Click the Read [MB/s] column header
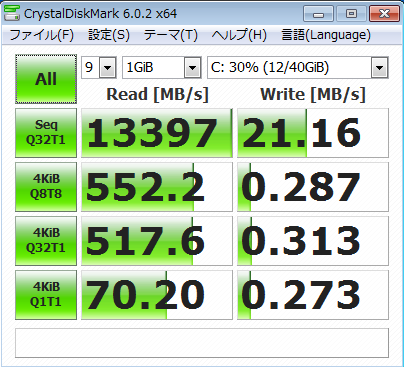The height and width of the screenshot is (367, 404). click(x=157, y=94)
